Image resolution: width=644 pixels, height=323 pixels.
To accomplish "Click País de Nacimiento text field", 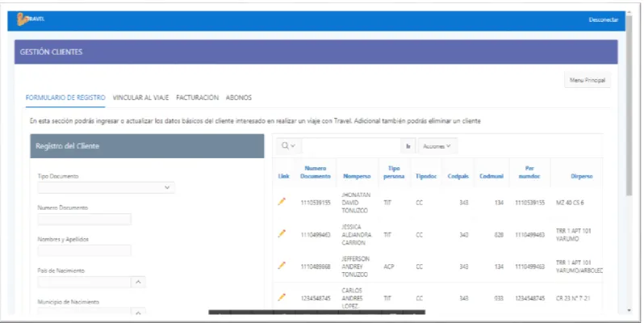I will 84,282.
